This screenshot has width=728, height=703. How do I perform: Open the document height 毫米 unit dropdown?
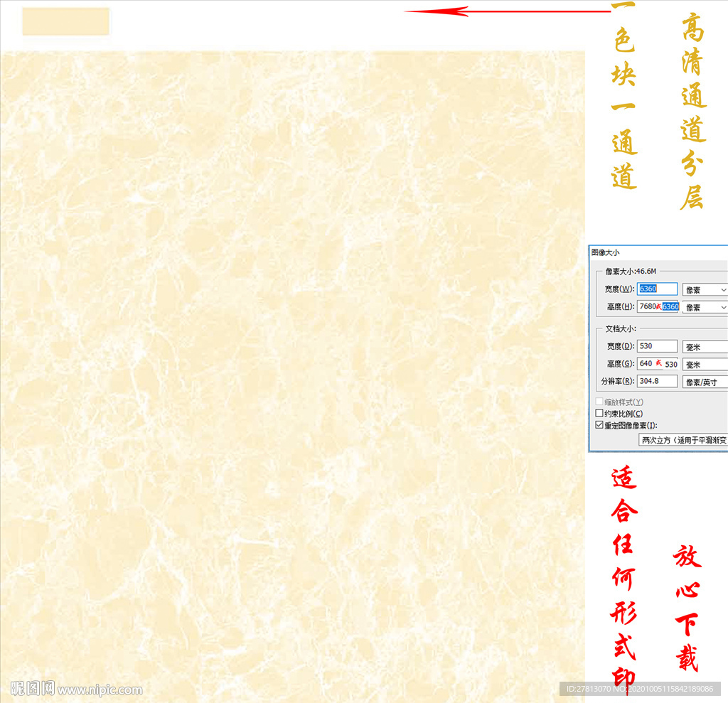(705, 365)
